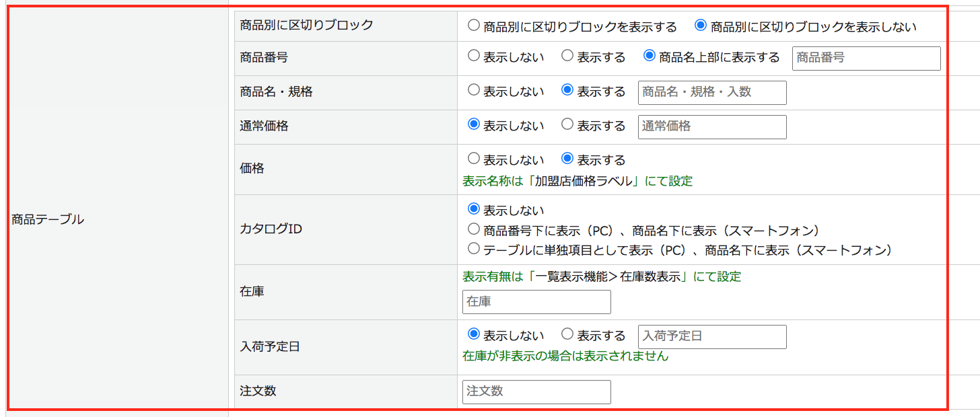
Task: Select テーブルに単独項目として表示 catalog ID option
Action: click(x=474, y=250)
